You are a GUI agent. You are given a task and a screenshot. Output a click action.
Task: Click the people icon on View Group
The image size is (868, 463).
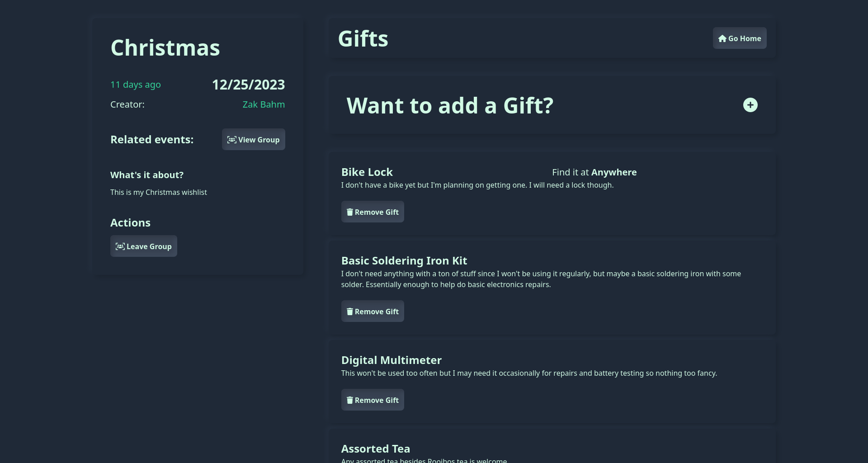[231, 140]
